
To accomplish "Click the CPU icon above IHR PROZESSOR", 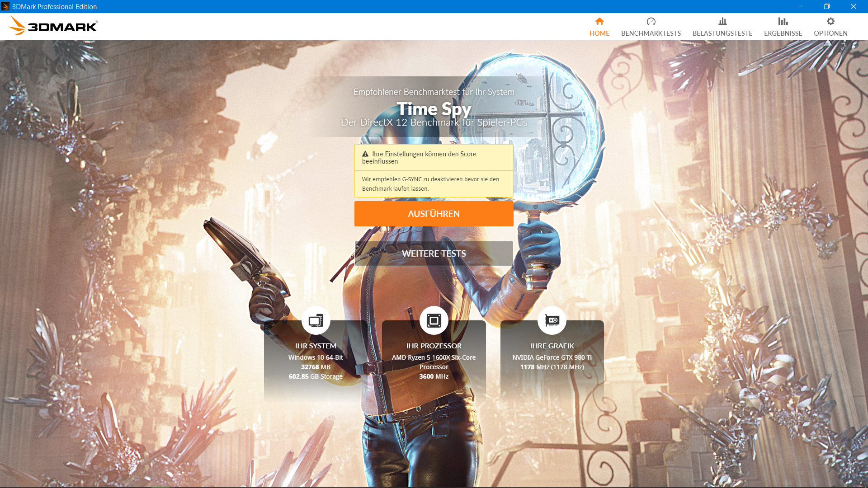I will (x=434, y=319).
